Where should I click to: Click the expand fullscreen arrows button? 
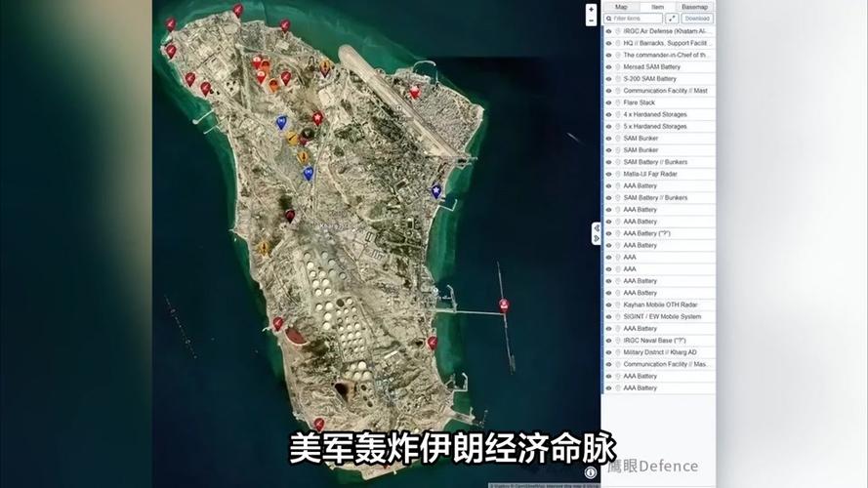pyautogui.click(x=672, y=19)
